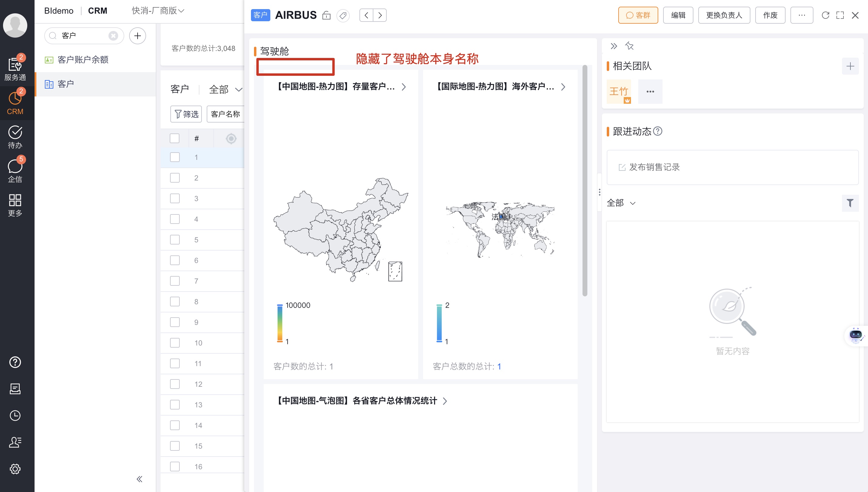Open the clock history sidebar icon

[x=15, y=416]
